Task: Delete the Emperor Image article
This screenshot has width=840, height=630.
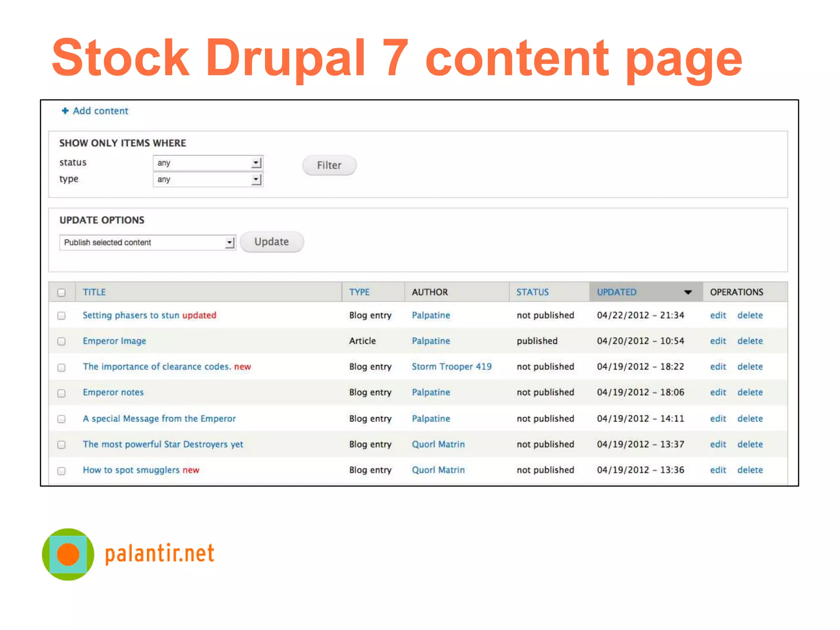Action: click(750, 341)
